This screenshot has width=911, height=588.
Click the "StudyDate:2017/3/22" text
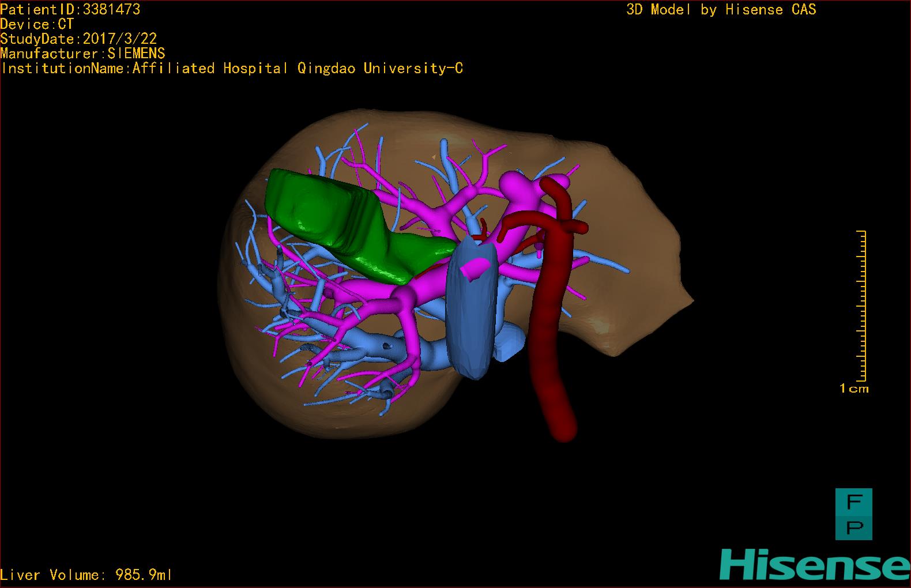coord(78,39)
